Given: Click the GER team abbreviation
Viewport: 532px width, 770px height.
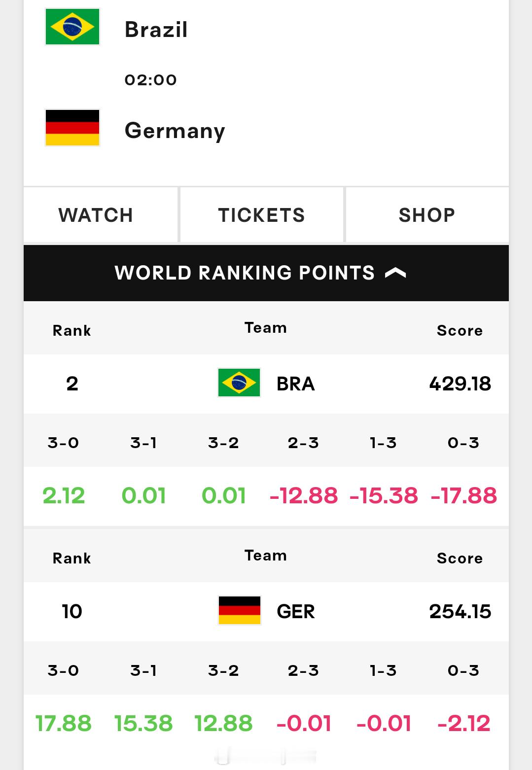Looking at the screenshot, I should point(296,612).
